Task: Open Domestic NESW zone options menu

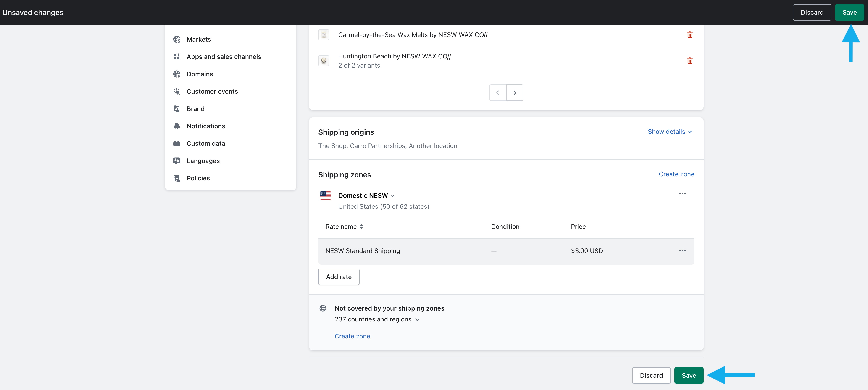Action: point(682,194)
